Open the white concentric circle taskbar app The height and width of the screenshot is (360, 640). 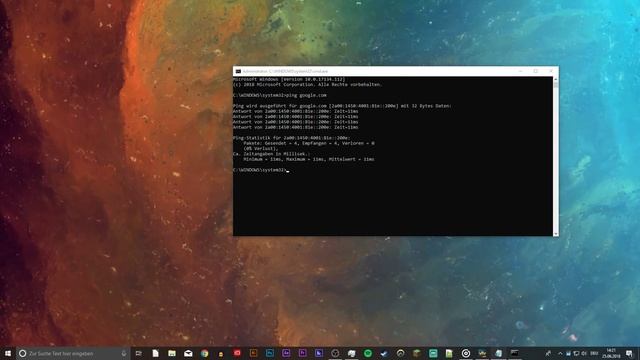point(466,353)
